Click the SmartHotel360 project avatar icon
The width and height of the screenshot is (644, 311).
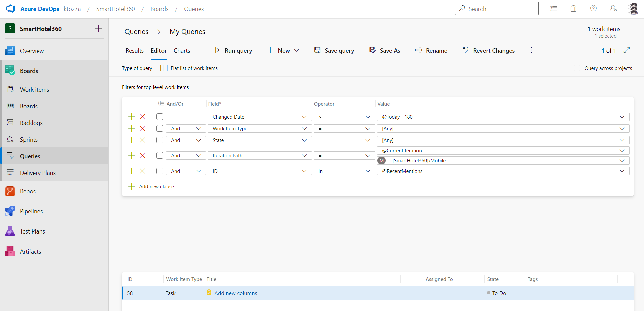pos(10,29)
